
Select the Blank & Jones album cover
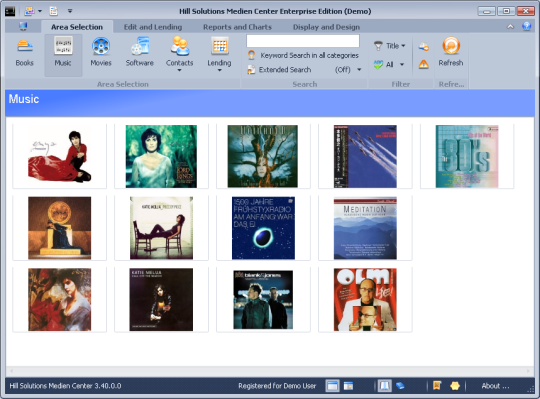coord(263,300)
